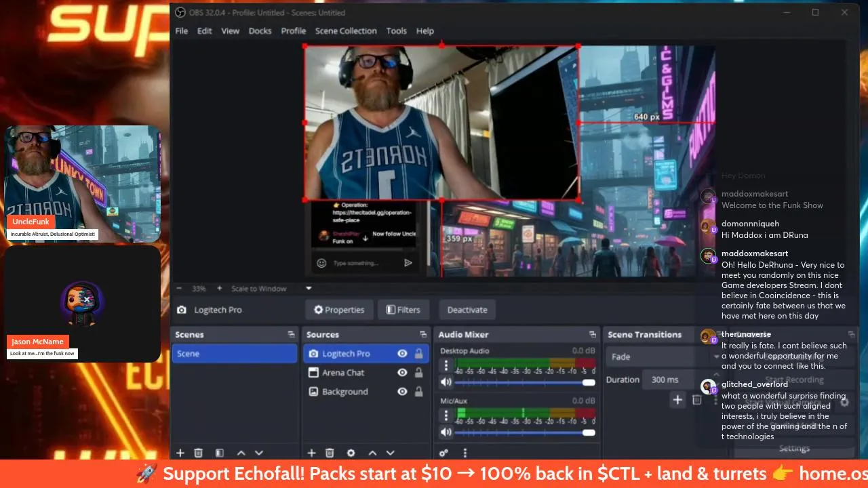Open scene filters icon in Scenes panel
The image size is (868, 488).
(220, 453)
